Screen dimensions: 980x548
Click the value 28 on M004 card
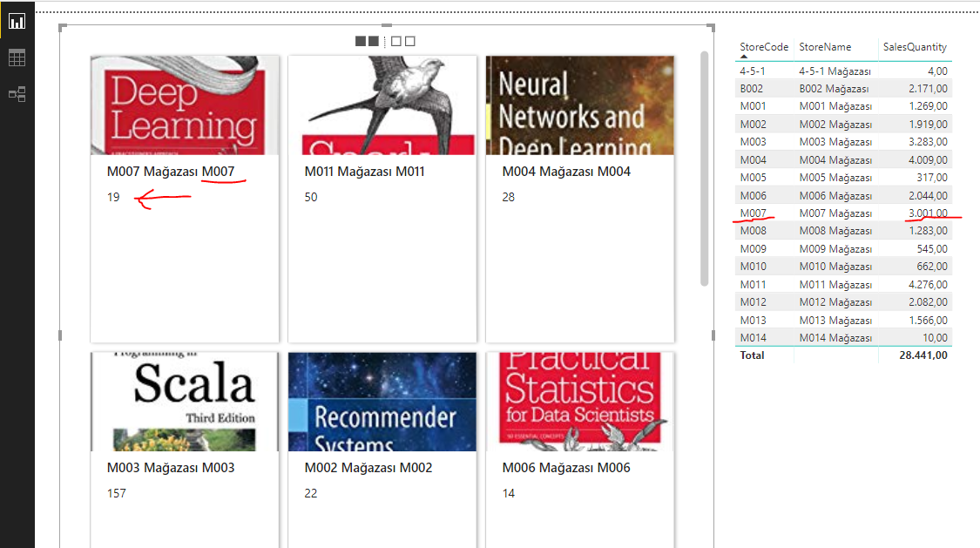508,197
